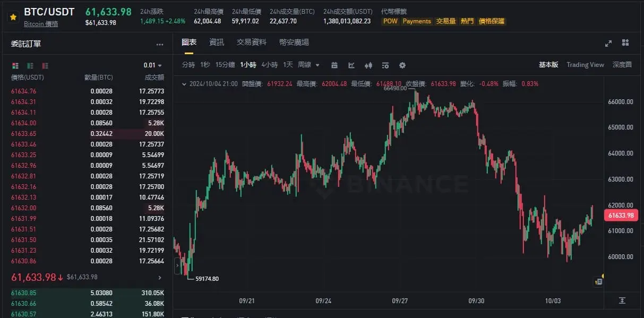This screenshot has width=644, height=318.
Task: Click the current price label 61633.98 on axis
Action: click(x=620, y=215)
